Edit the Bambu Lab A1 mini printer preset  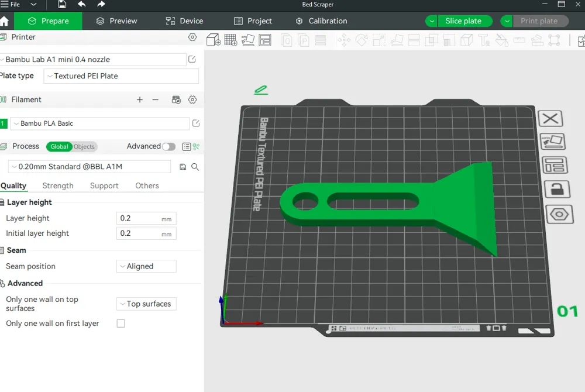click(x=192, y=59)
